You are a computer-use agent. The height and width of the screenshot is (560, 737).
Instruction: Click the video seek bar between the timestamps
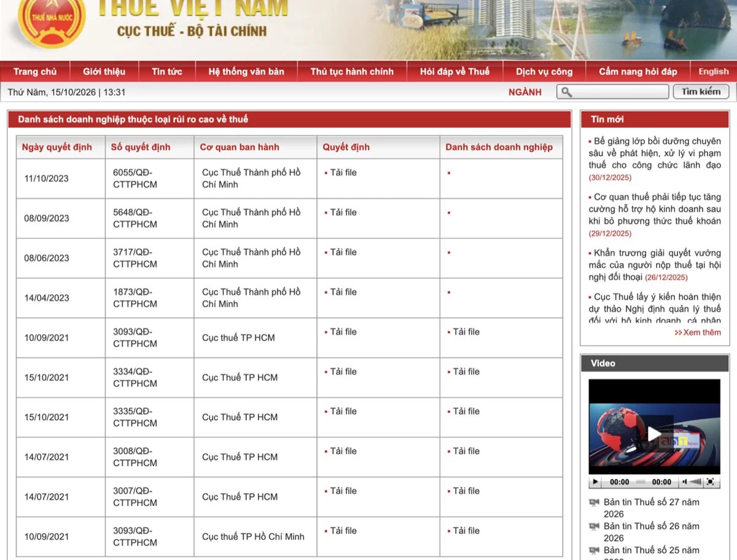click(641, 482)
